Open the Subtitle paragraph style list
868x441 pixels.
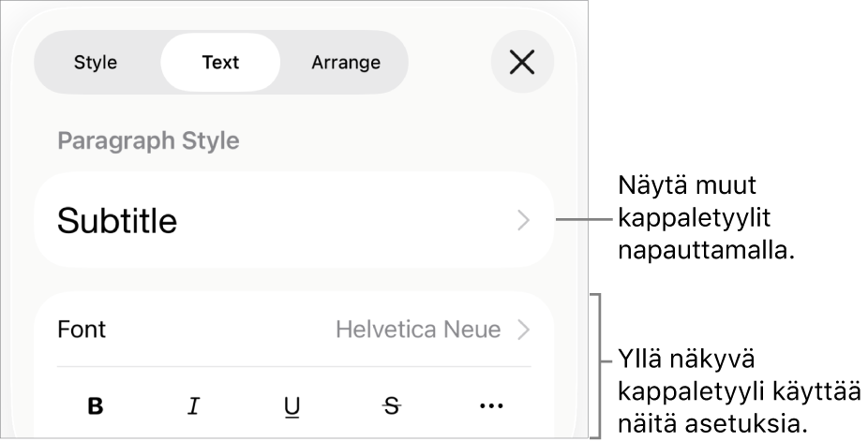click(x=293, y=221)
